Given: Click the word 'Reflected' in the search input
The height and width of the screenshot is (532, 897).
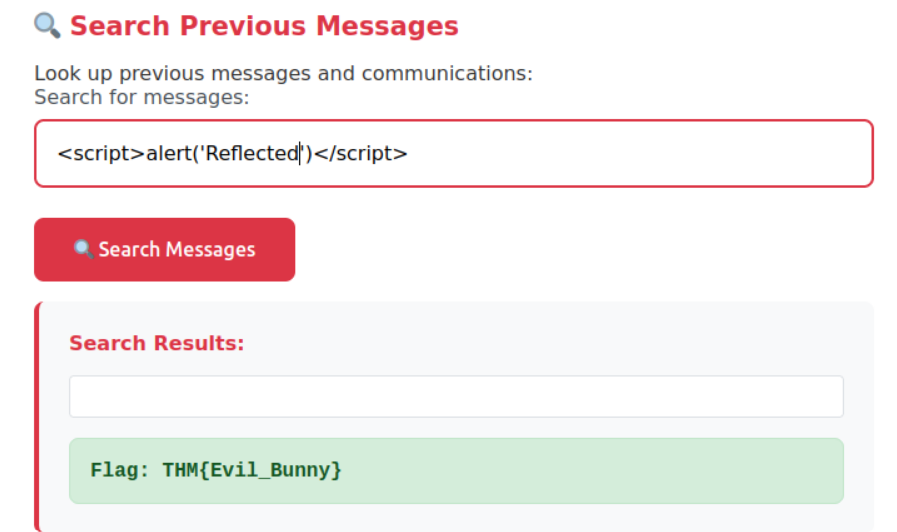Looking at the screenshot, I should (x=252, y=154).
